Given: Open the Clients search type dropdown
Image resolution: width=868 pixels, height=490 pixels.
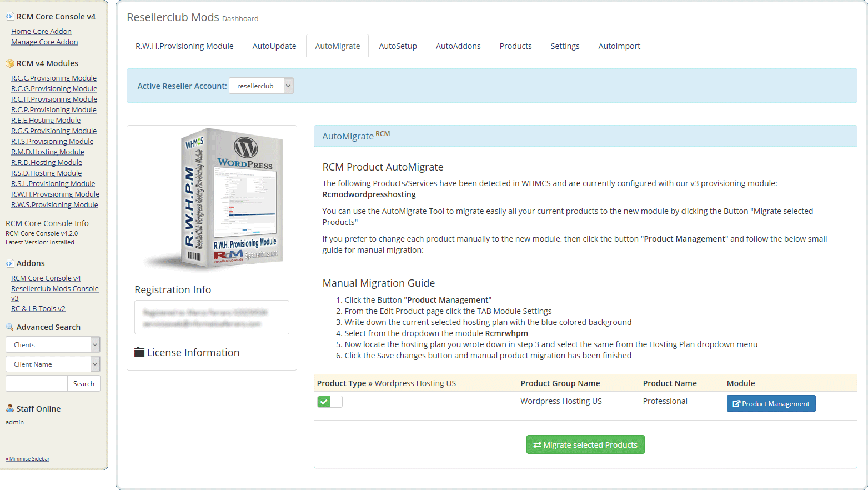Looking at the screenshot, I should click(53, 344).
